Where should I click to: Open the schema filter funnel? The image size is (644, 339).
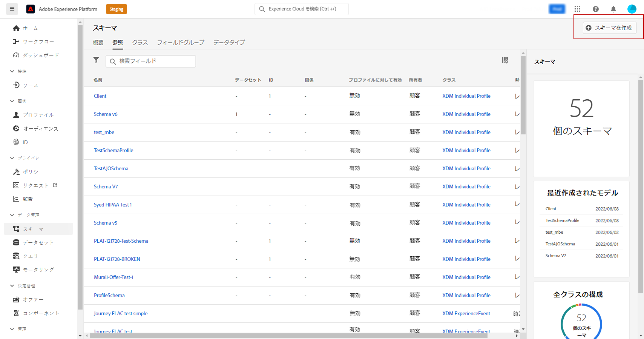pos(96,60)
